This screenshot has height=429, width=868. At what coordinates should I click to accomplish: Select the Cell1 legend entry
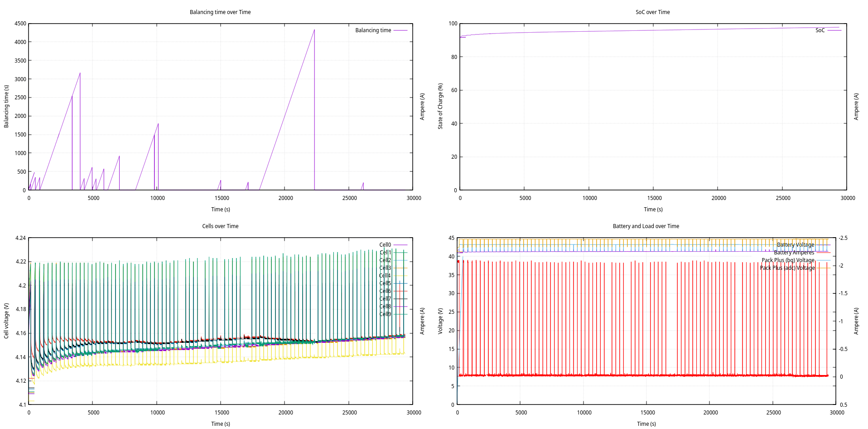coord(385,253)
